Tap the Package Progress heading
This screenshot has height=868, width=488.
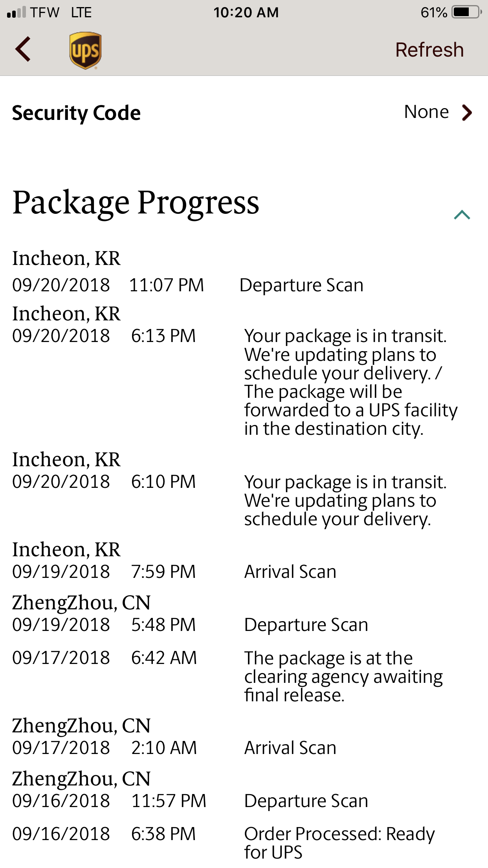pyautogui.click(x=136, y=203)
